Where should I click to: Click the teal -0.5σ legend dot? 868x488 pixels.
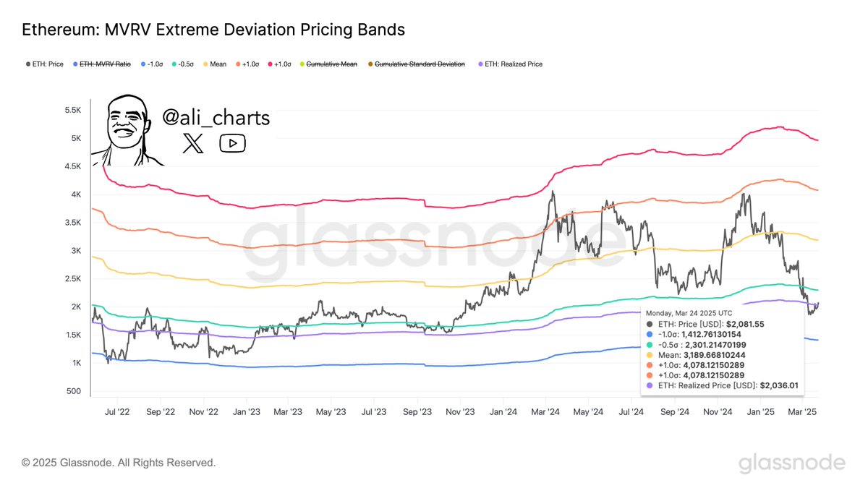coord(174,64)
